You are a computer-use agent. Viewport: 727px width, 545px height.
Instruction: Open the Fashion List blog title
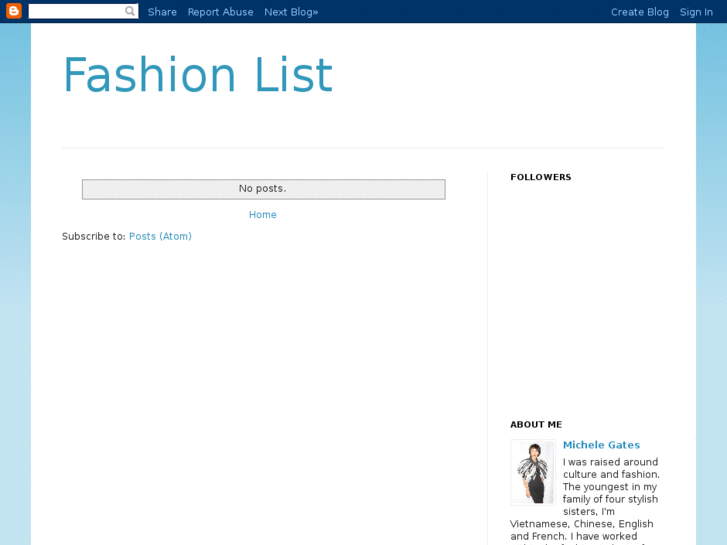[x=198, y=75]
